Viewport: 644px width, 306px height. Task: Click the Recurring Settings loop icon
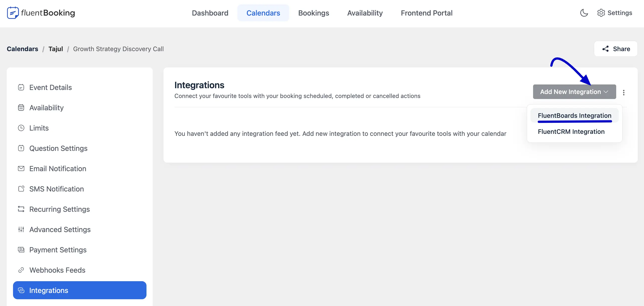(21, 209)
